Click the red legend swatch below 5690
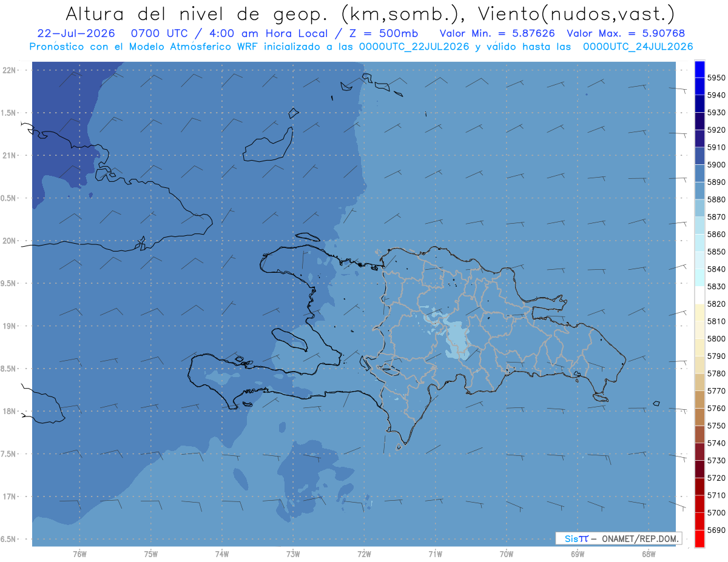The height and width of the screenshot is (562, 728). click(699, 538)
